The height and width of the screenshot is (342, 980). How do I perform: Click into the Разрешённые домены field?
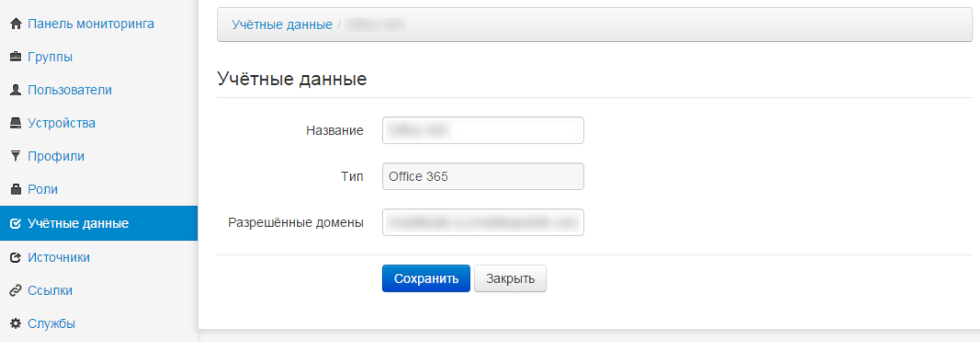click(482, 222)
